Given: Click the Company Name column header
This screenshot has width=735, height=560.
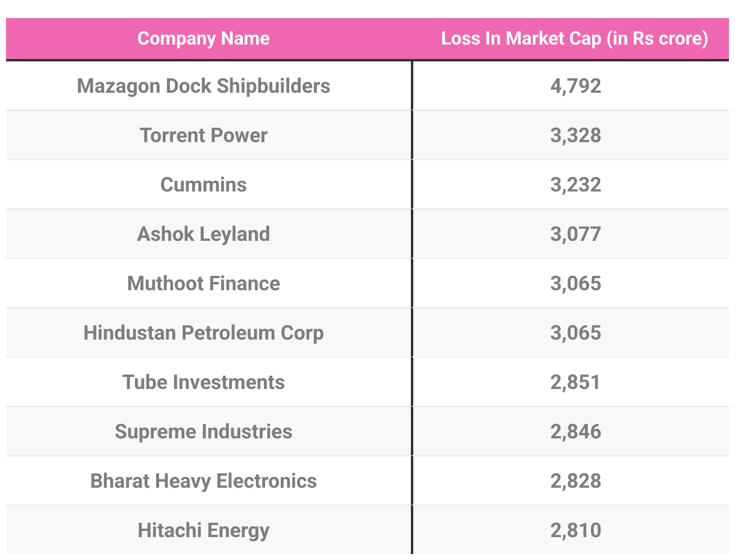Looking at the screenshot, I should point(204,39).
